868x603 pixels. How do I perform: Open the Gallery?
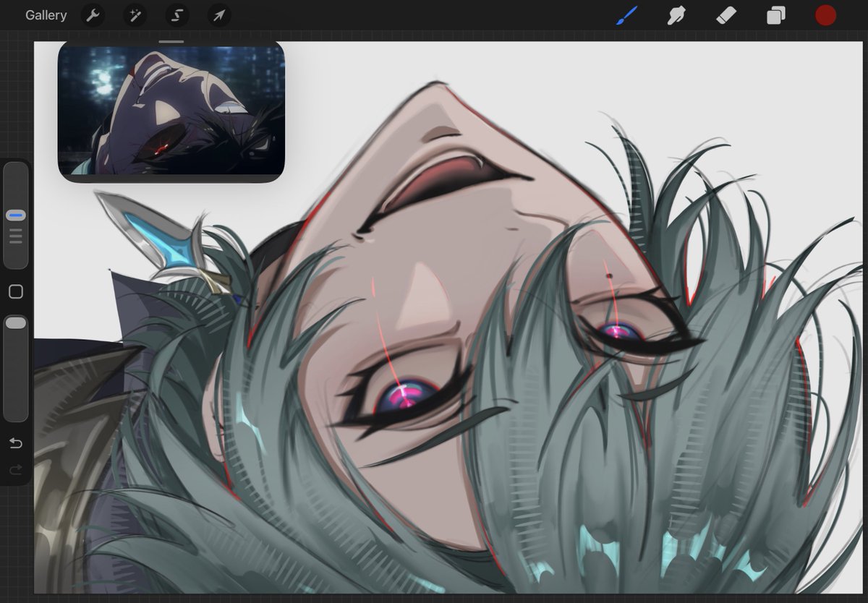pyautogui.click(x=46, y=15)
